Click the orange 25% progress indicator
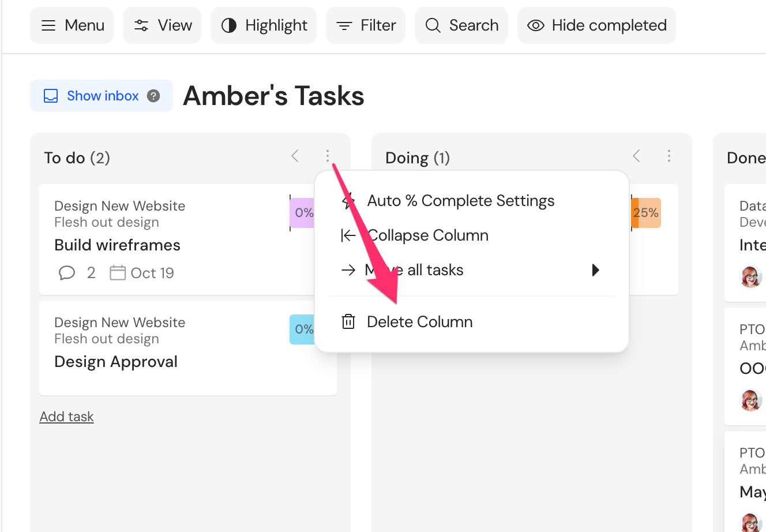This screenshot has width=766, height=532. (645, 213)
